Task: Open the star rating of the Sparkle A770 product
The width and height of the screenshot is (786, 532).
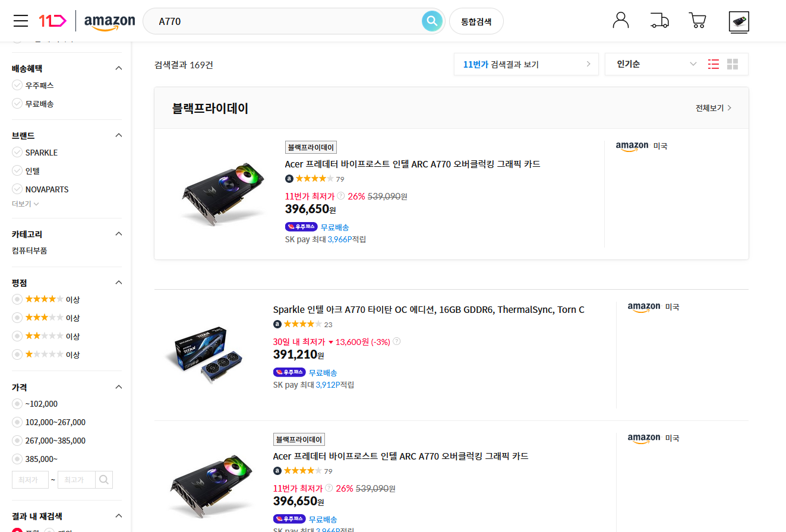Action: point(302,324)
